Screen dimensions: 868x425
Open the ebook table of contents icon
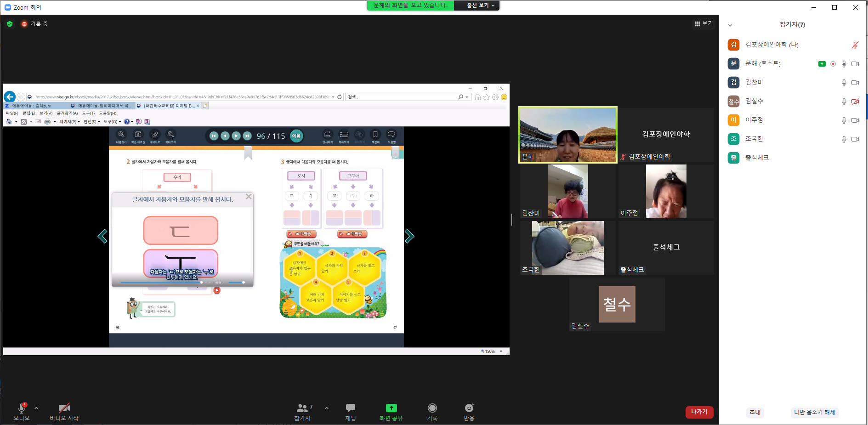[344, 134]
